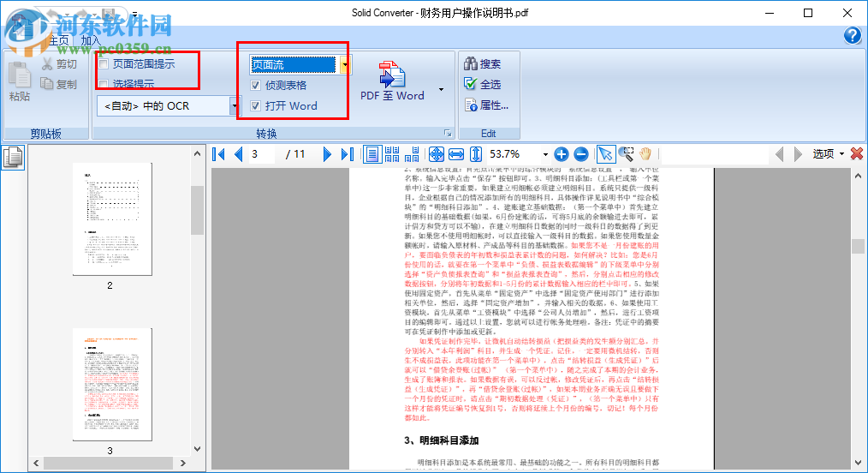This screenshot has width=868, height=473.
Task: Click thumbnail panel scroll down arrow
Action: click(x=197, y=449)
